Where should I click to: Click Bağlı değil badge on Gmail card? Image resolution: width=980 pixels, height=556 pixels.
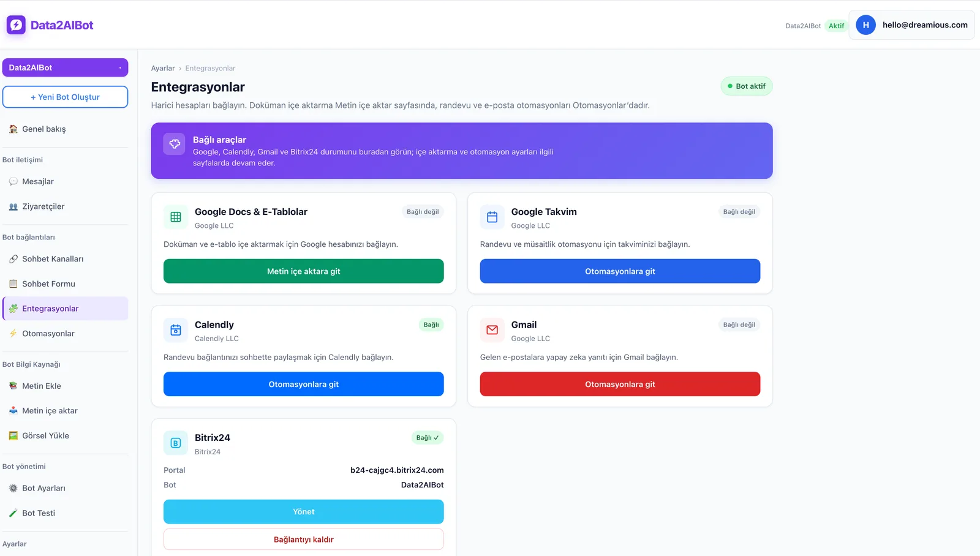pyautogui.click(x=739, y=325)
